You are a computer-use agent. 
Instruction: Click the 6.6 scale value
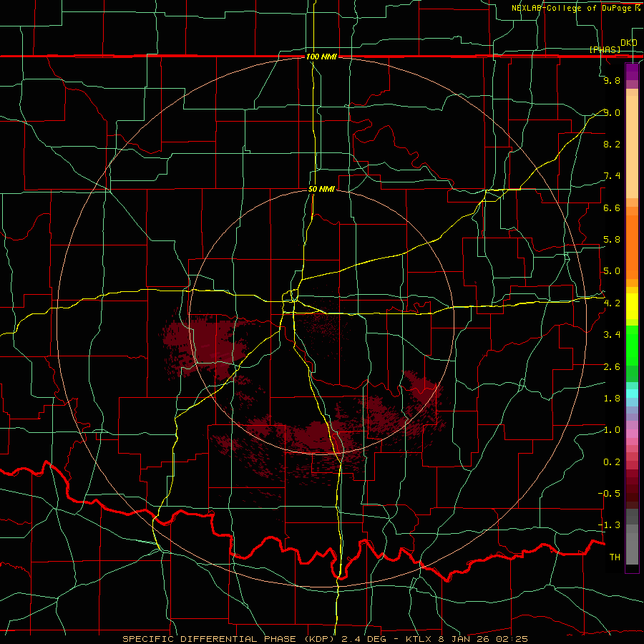tap(612, 208)
